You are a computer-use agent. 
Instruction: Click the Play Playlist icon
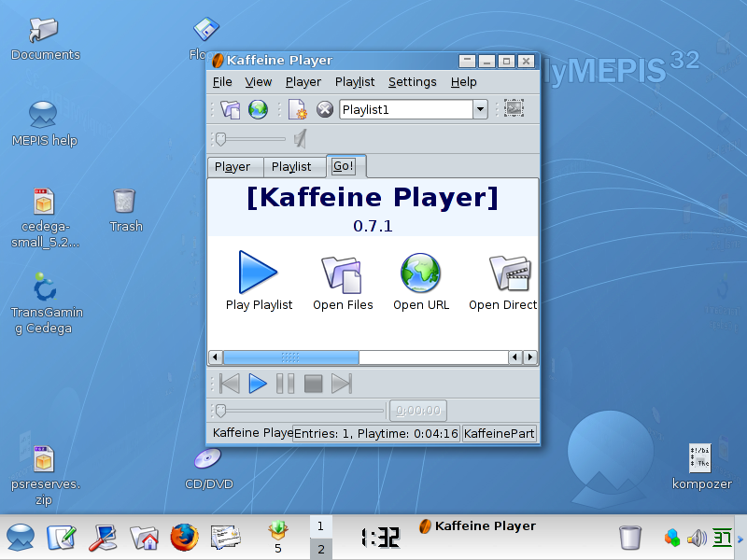pyautogui.click(x=258, y=273)
